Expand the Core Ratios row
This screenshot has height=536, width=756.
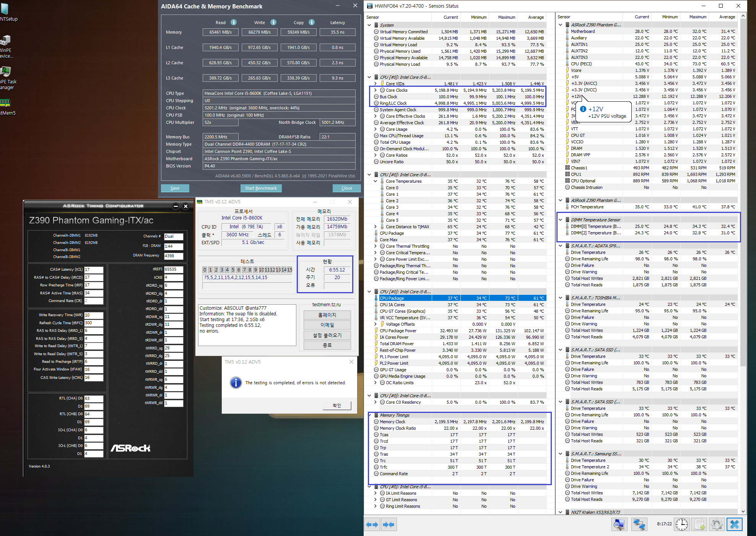click(376, 155)
